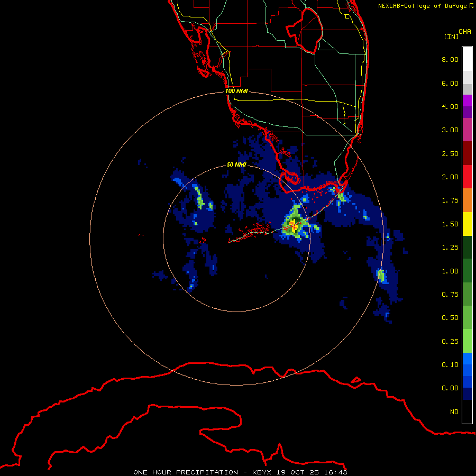Select the 0.50 legend value
Screen dimensions: 476x476
coord(450,318)
